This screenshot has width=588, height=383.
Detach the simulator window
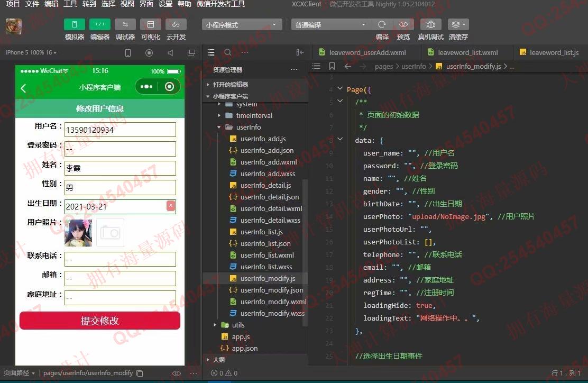[x=191, y=53]
